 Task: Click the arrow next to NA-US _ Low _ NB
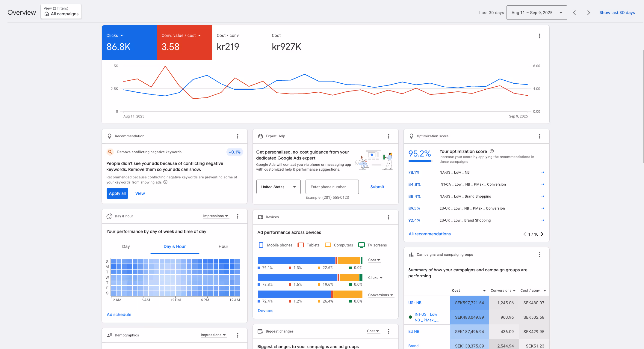point(542,172)
